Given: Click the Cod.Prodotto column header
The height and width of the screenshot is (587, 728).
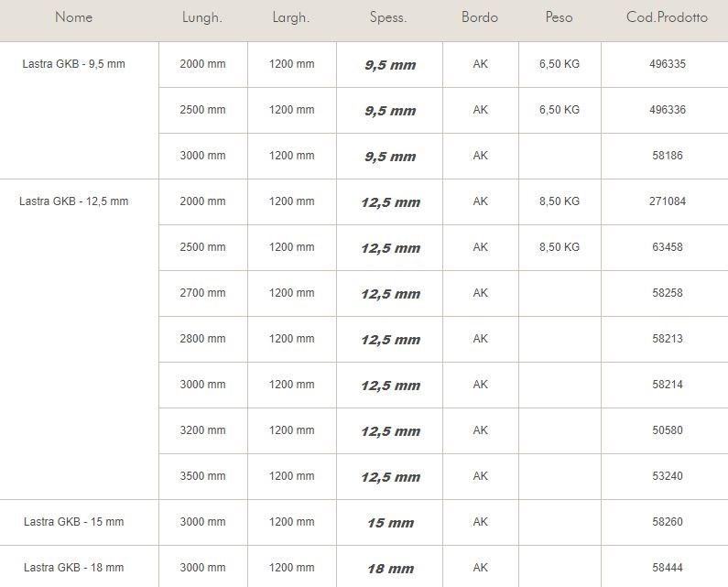Looking at the screenshot, I should (x=667, y=17).
